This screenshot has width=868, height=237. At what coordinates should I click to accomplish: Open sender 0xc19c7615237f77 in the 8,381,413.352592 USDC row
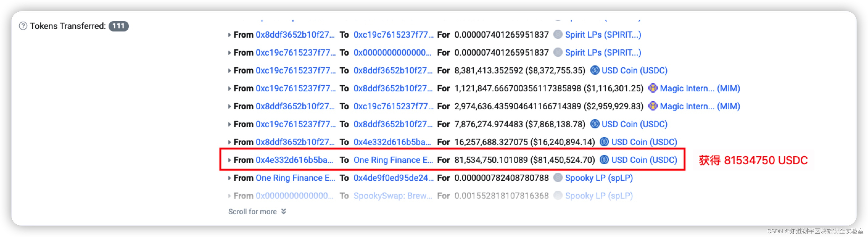tap(296, 70)
